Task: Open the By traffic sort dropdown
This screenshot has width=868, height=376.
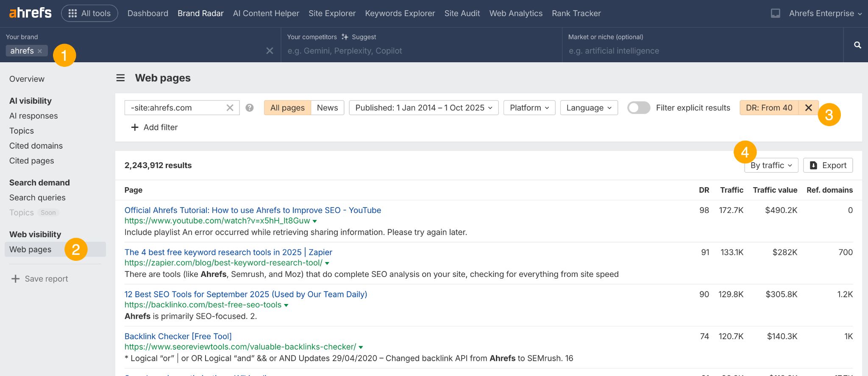Action: pos(771,166)
